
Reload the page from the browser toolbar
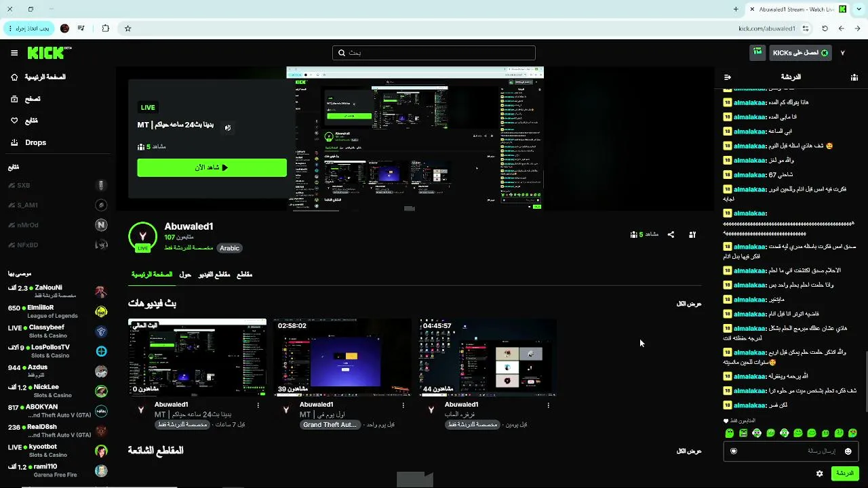(825, 28)
